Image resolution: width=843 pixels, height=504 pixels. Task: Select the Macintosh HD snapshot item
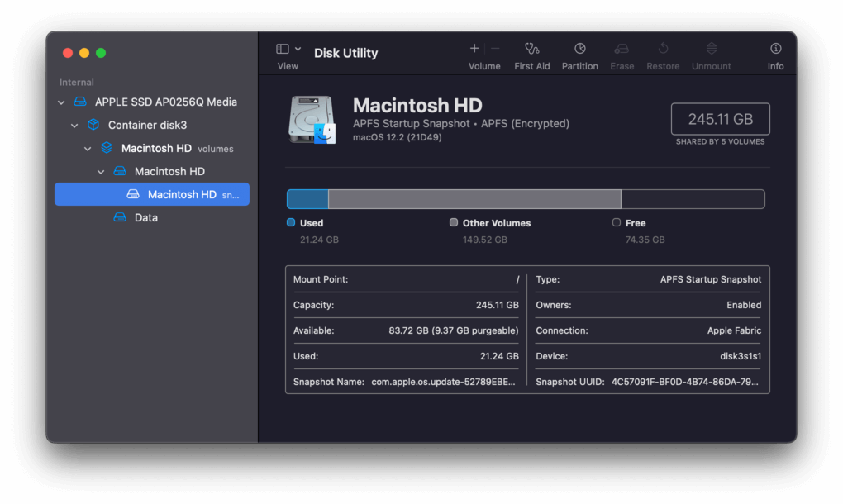tap(151, 194)
